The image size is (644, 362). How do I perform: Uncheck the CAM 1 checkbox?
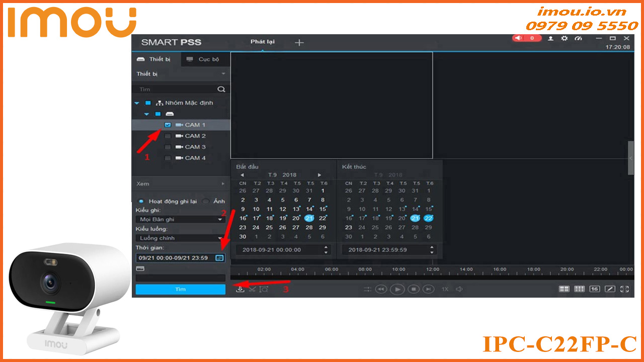(168, 125)
